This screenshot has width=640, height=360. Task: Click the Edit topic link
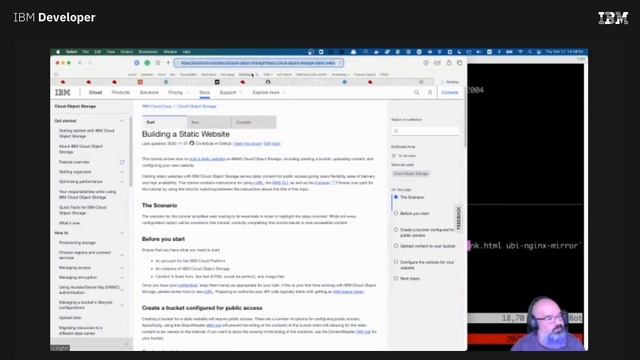tap(272, 144)
